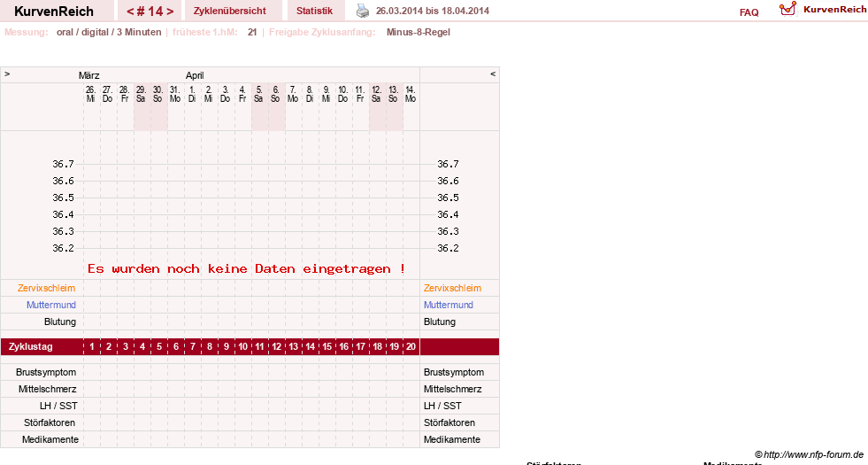Click the Minus-8-Regel value

pyautogui.click(x=418, y=32)
